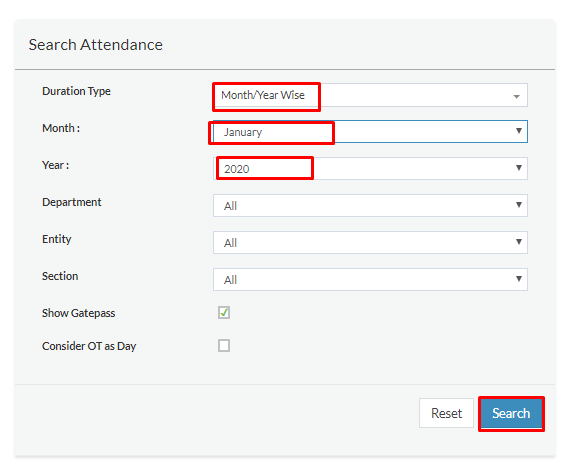Image resolution: width=586 pixels, height=469 pixels.
Task: Click the Consider OT as Day label
Action: [89, 346]
